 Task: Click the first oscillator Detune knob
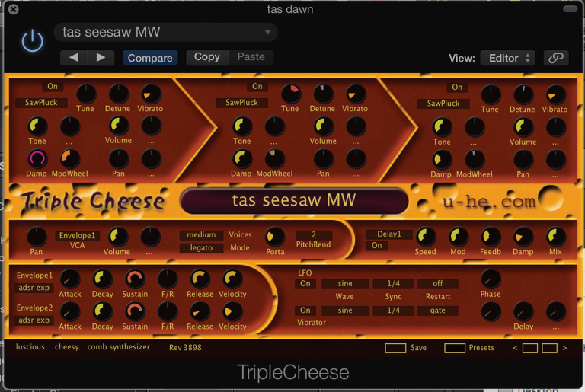click(x=118, y=94)
